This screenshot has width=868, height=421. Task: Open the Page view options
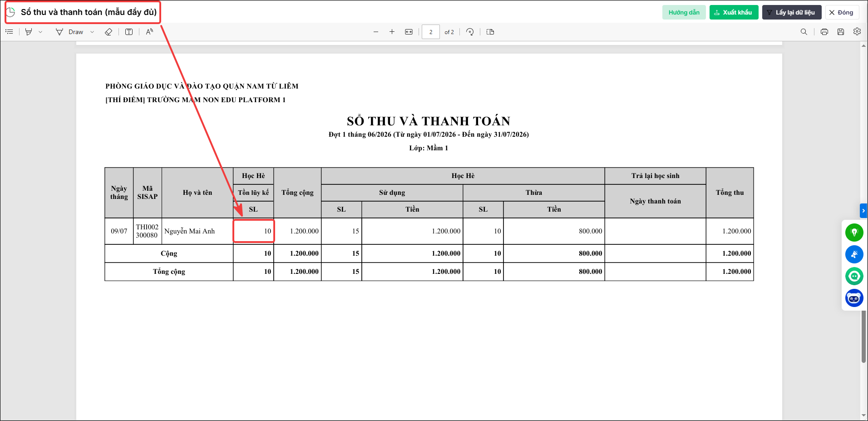pyautogui.click(x=490, y=32)
